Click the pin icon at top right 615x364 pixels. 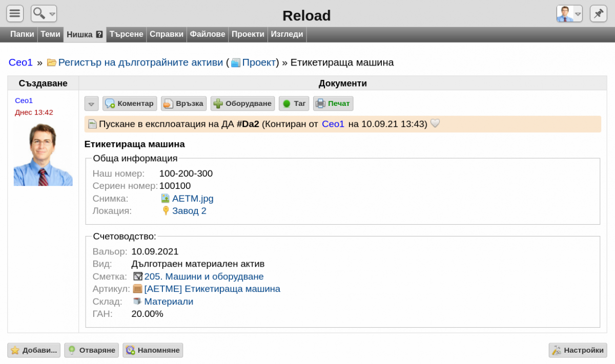[x=599, y=13]
